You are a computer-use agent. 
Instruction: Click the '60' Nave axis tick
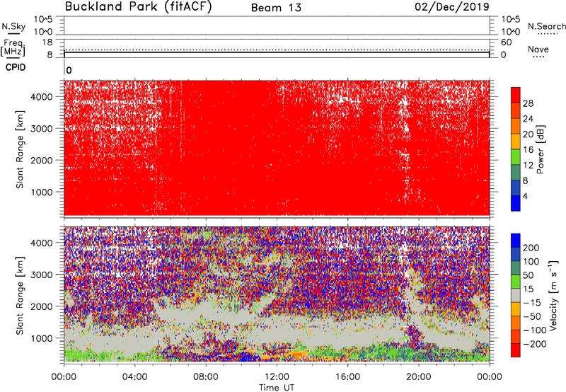coord(506,42)
